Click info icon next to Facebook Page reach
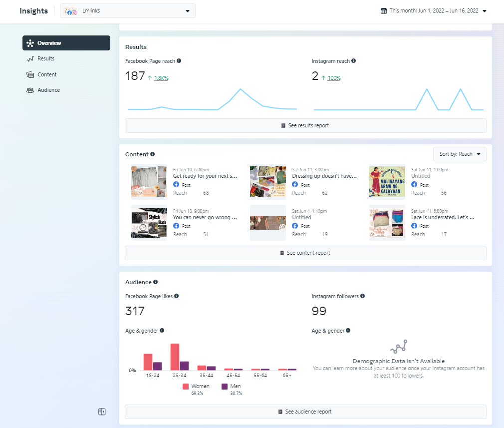Image resolution: width=504 pixels, height=428 pixels. [179, 61]
